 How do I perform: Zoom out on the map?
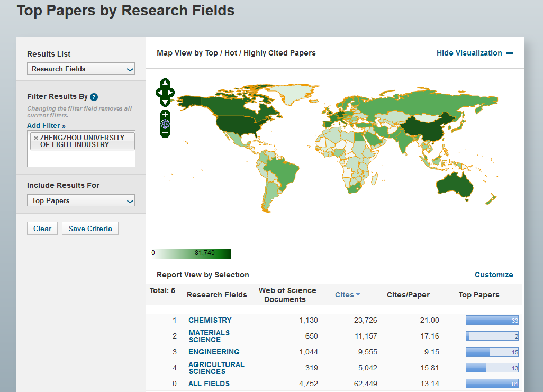pyautogui.click(x=165, y=133)
